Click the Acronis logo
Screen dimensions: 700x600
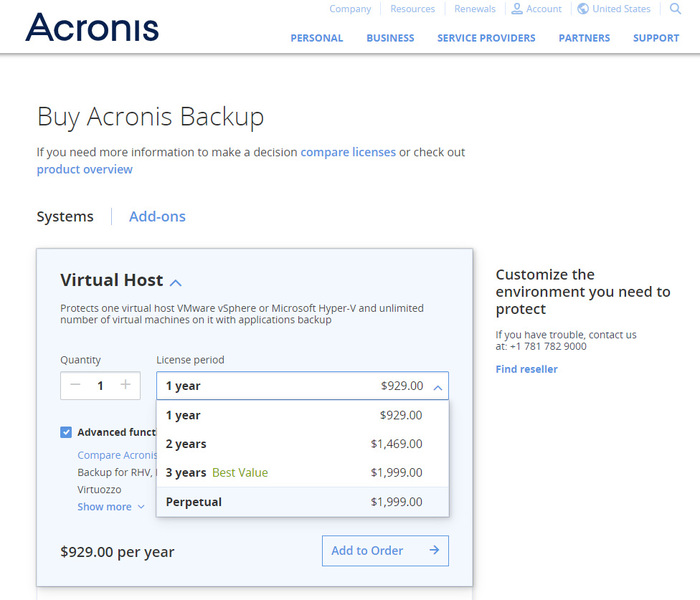(x=92, y=27)
